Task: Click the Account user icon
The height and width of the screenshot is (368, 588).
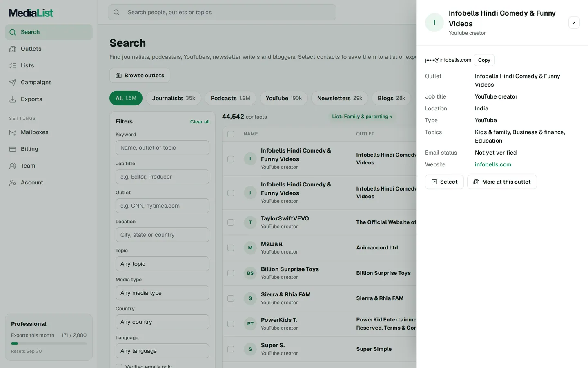Action: click(x=13, y=183)
